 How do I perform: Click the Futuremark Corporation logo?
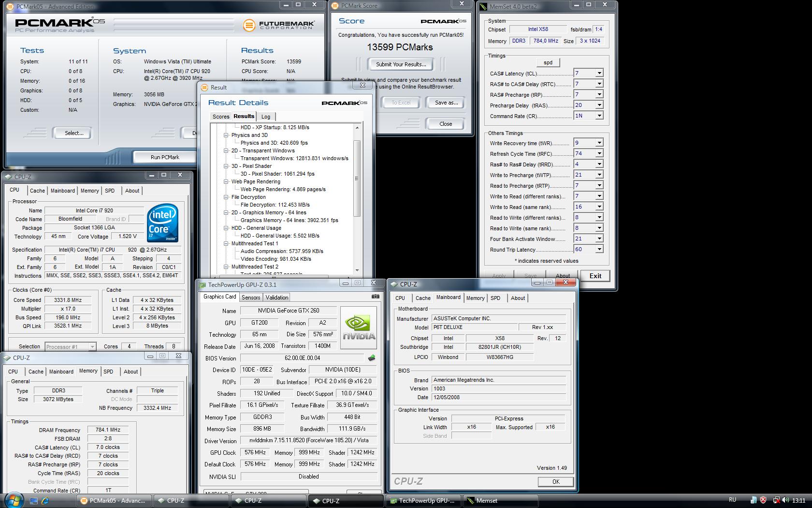[x=279, y=25]
